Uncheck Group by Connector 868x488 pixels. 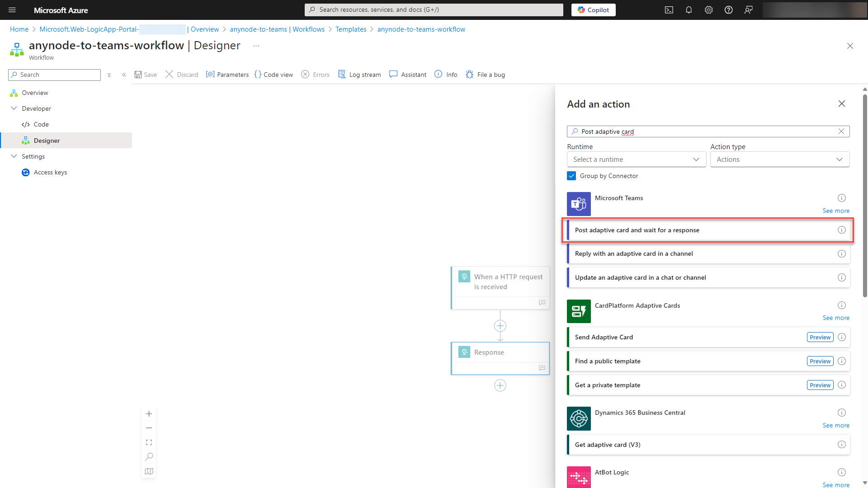pos(571,176)
